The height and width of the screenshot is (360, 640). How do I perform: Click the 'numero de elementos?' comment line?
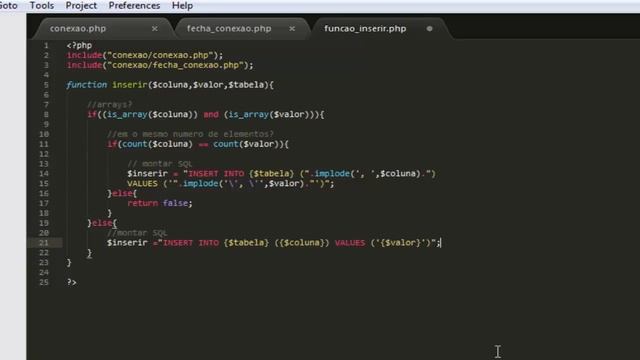pos(190,134)
